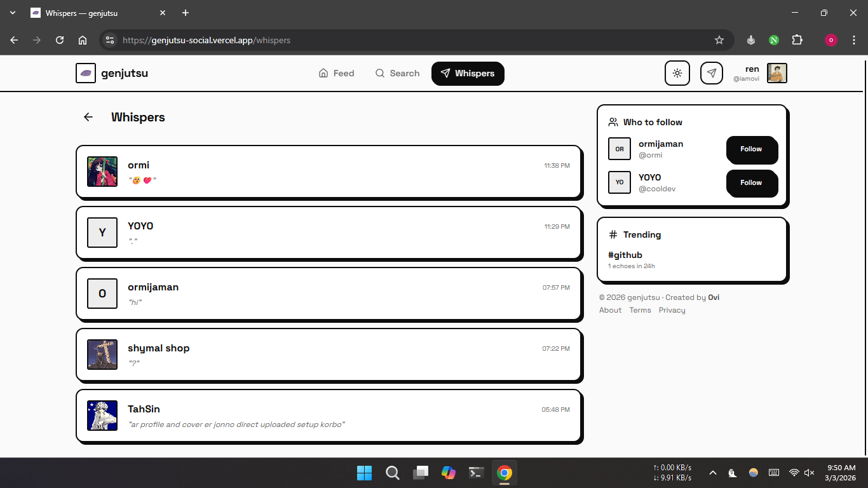Click the Chrome icon on the taskbar
The width and height of the screenshot is (868, 488).
click(505, 473)
